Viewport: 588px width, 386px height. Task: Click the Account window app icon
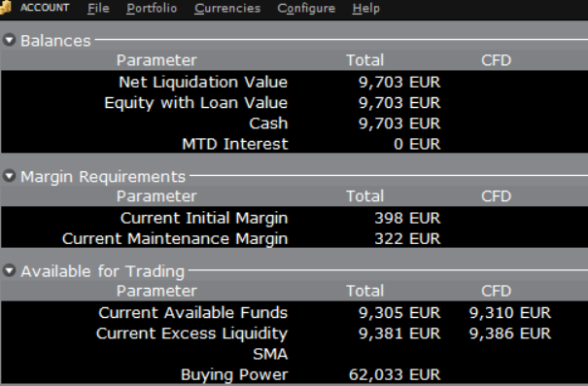click(x=5, y=8)
